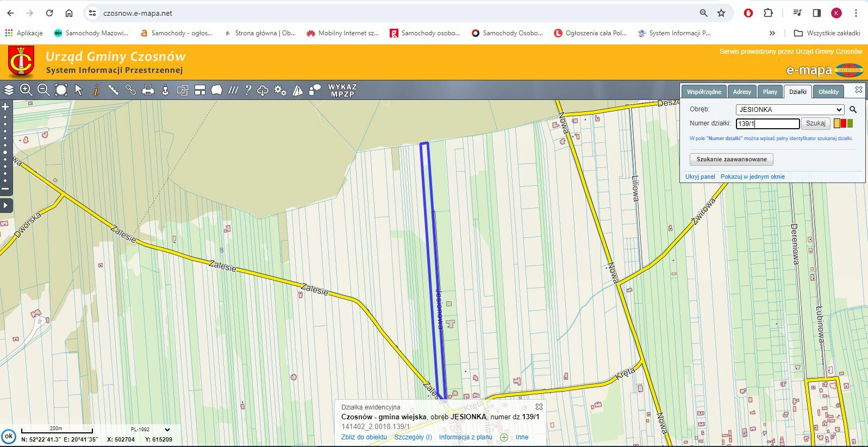This screenshot has width=868, height=447.
Task: Open the settings gears icon
Action: click(280, 90)
